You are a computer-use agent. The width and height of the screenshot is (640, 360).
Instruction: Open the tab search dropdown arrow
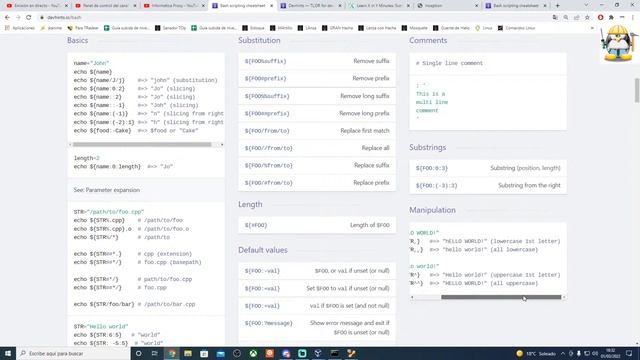pos(587,6)
